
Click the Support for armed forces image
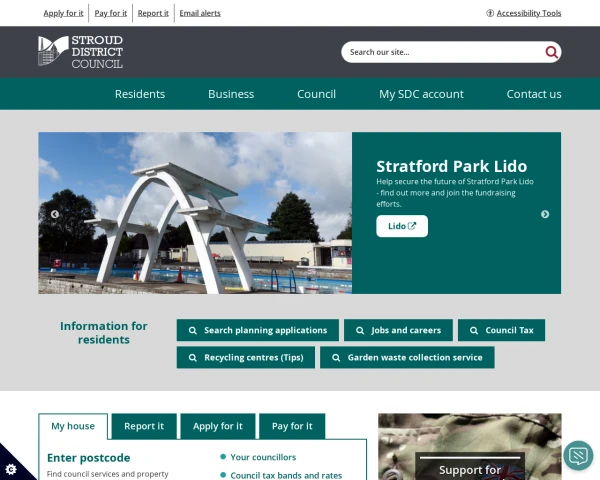coord(470,447)
